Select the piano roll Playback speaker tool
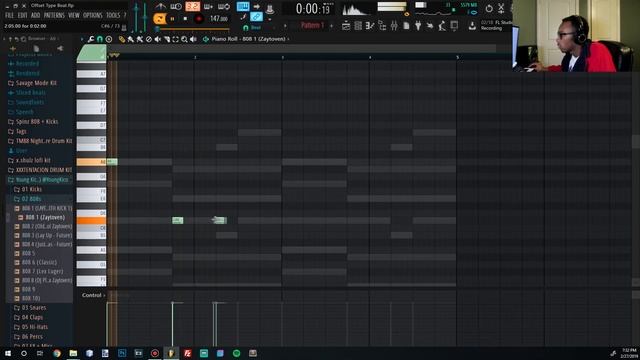640x360 pixels. [x=193, y=39]
